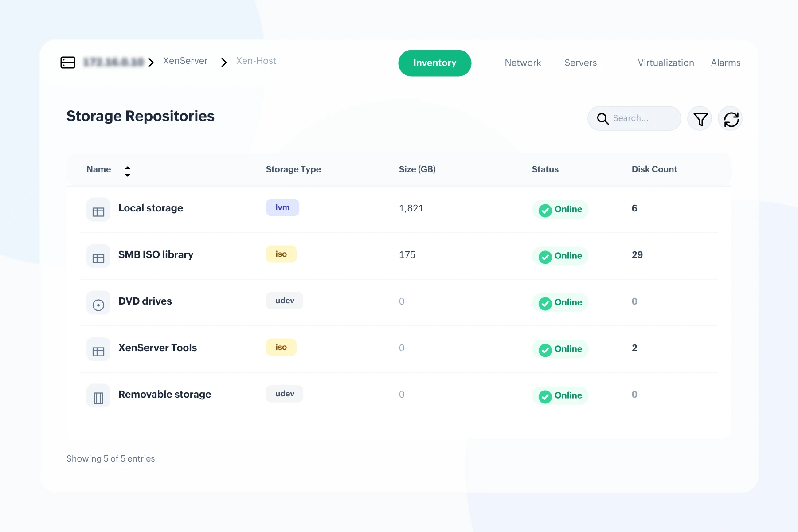Click breadcrumb chevron before XenServer
Image resolution: width=798 pixels, height=532 pixels.
click(x=151, y=63)
